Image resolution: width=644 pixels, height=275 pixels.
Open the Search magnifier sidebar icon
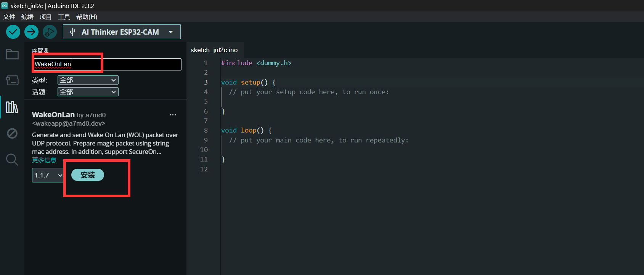click(x=12, y=160)
